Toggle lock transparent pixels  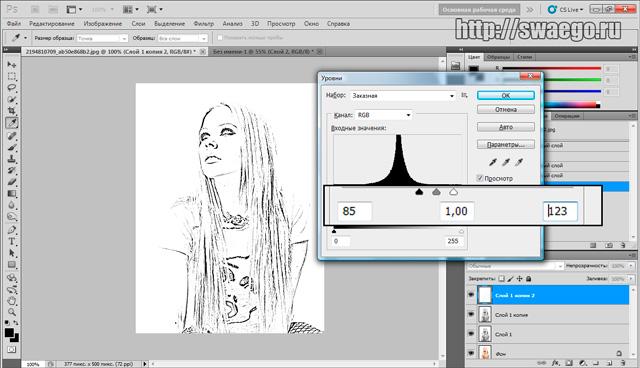502,279
